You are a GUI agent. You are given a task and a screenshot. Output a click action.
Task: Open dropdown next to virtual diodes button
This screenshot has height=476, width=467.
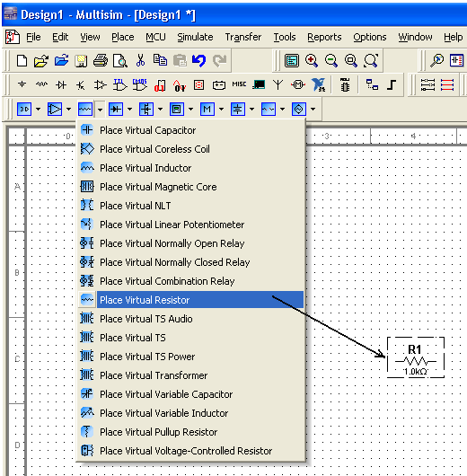coord(130,109)
